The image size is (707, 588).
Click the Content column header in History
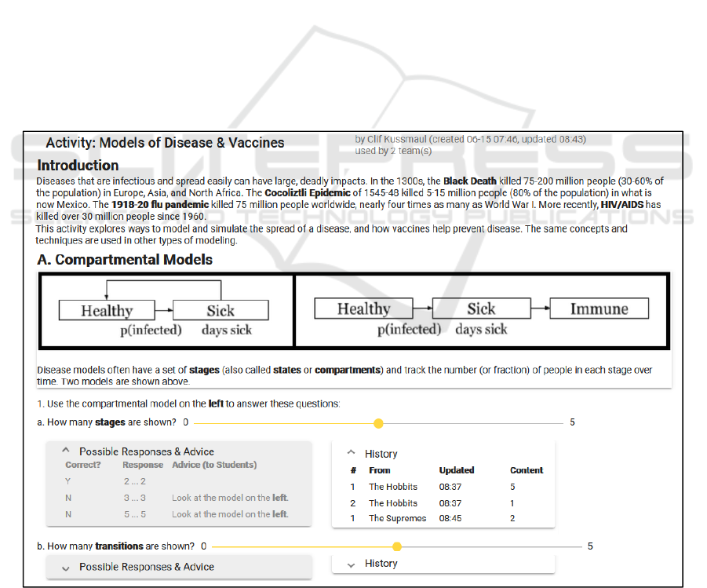coord(526,470)
